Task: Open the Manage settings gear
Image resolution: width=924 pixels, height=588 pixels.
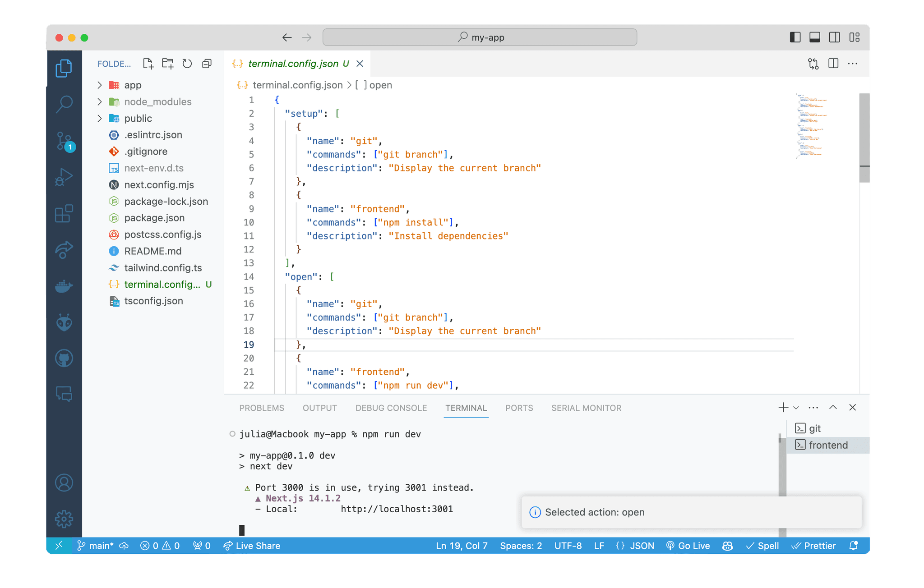Action: pyautogui.click(x=64, y=519)
